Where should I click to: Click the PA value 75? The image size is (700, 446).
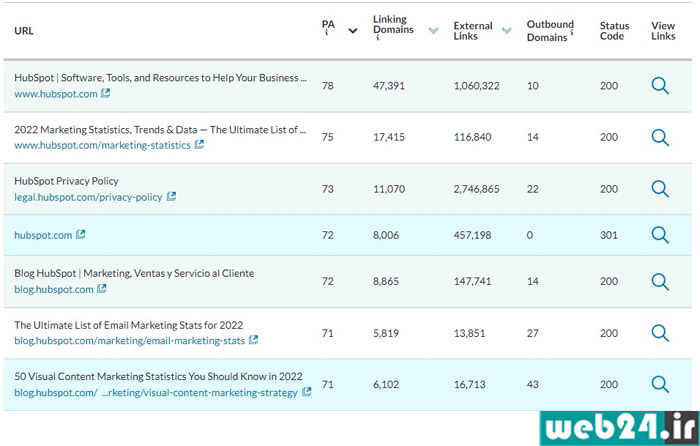pyautogui.click(x=328, y=137)
